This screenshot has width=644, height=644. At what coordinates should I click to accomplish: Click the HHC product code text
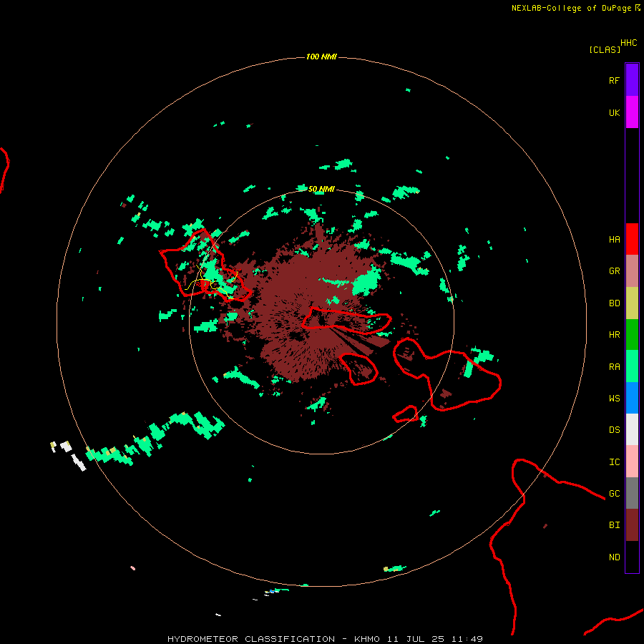628,43
